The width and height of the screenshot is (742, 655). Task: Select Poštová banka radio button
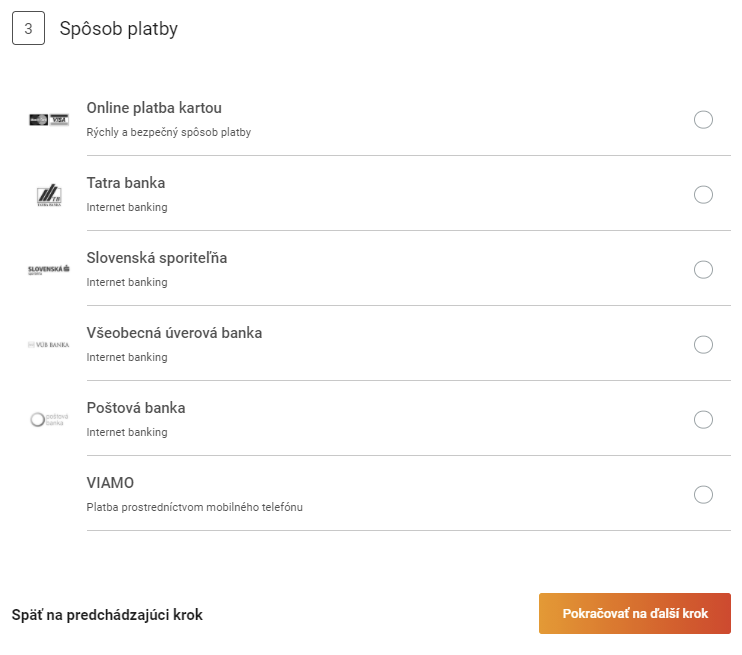703,419
